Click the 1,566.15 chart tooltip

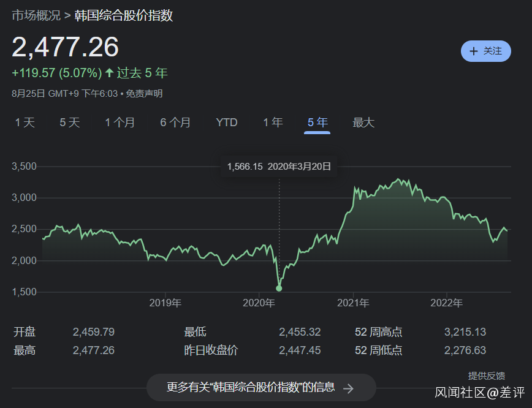pos(279,166)
